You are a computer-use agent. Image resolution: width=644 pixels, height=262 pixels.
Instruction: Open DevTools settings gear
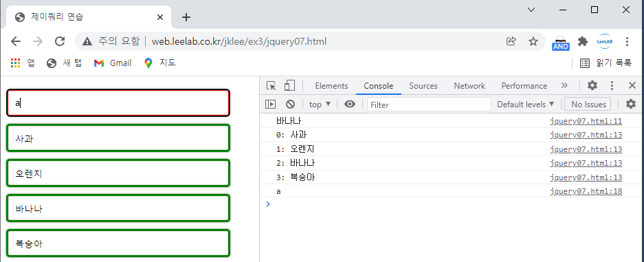592,85
